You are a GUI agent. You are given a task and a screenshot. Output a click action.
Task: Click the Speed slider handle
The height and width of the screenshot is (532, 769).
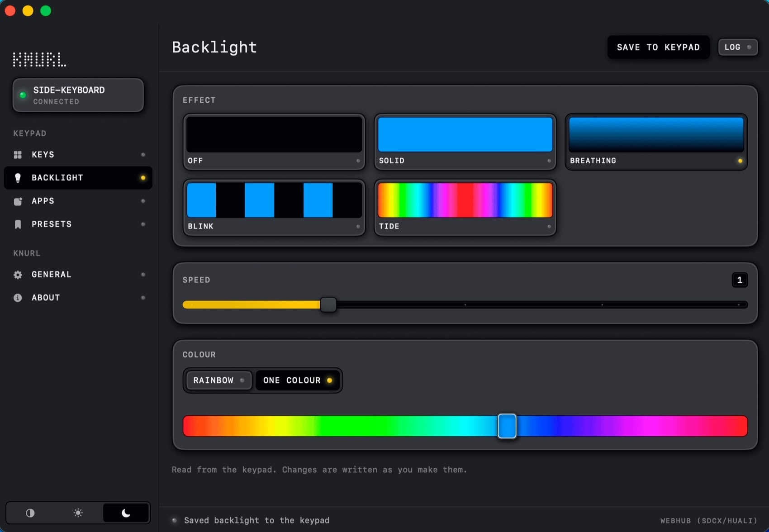(328, 305)
